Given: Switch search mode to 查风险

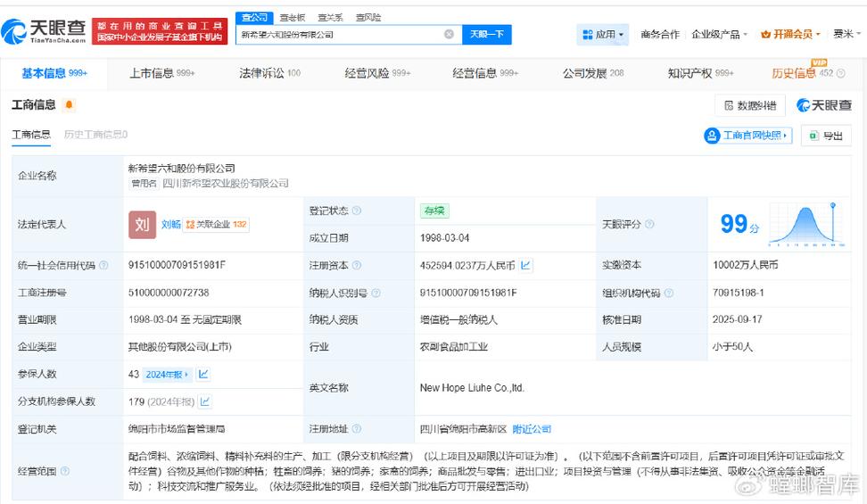Looking at the screenshot, I should (368, 18).
